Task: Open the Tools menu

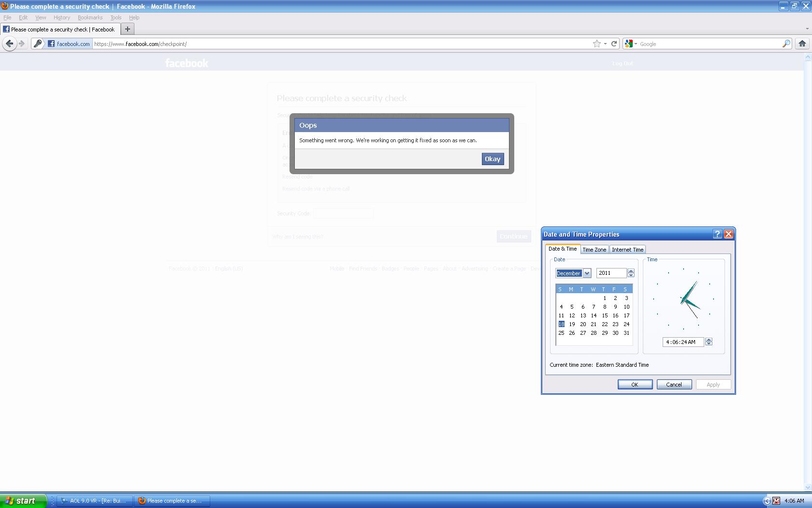Action: (x=116, y=17)
